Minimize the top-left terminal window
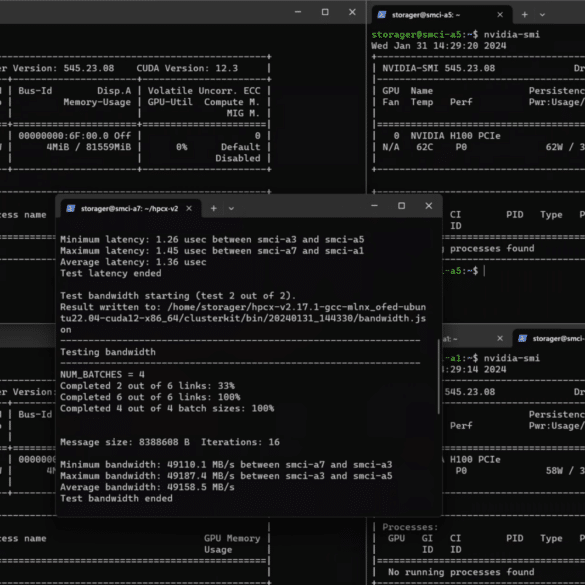This screenshot has width=585, height=585. click(298, 12)
